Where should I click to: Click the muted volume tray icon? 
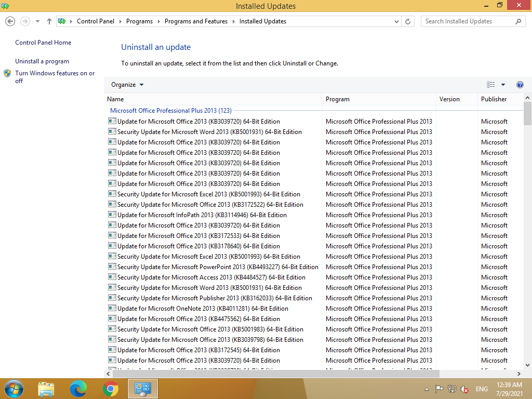[465, 389]
